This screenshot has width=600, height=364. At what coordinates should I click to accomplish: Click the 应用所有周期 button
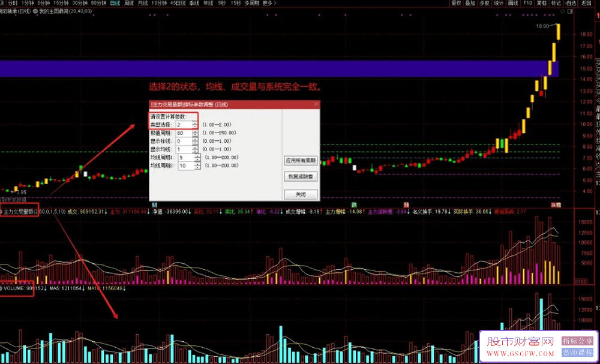pos(301,161)
